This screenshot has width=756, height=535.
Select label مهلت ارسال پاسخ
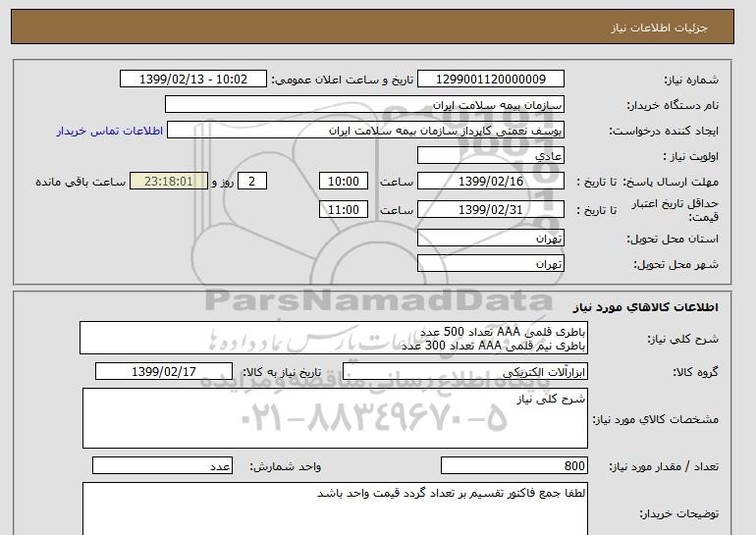click(x=671, y=182)
